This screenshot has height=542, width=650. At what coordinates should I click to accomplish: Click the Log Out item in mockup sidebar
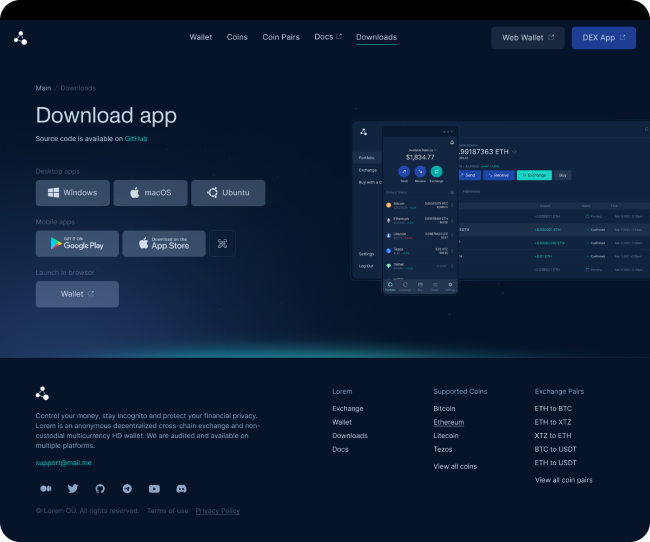coord(366,266)
